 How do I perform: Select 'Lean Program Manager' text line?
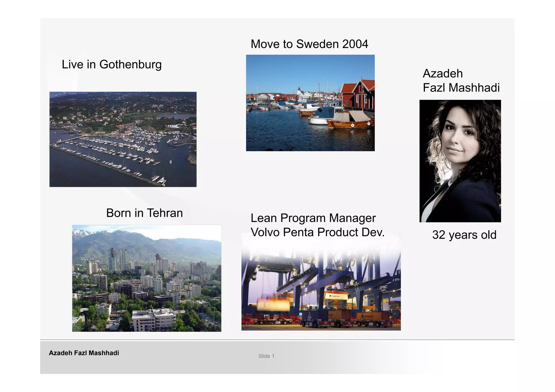(x=313, y=218)
